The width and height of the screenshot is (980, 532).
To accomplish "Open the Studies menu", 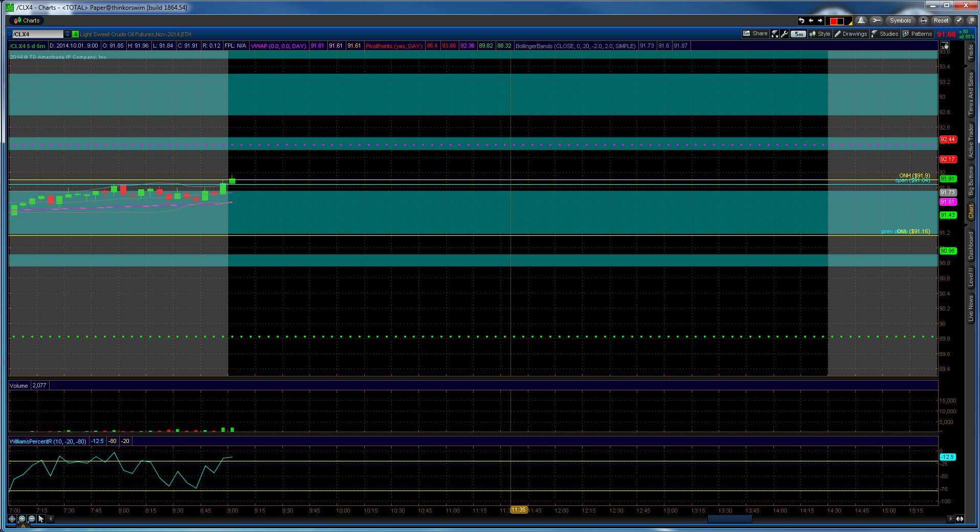I will 885,34.
